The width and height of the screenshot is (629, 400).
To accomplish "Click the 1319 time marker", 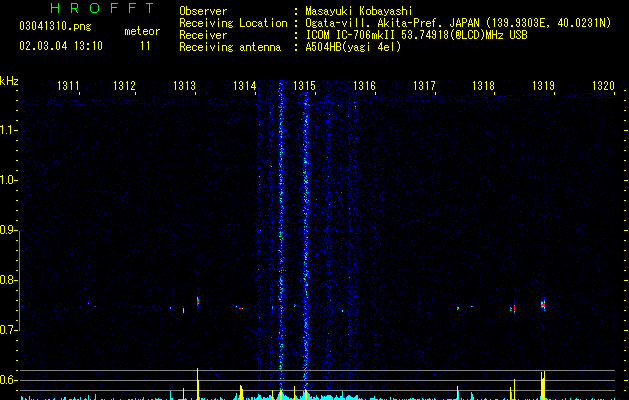I will pyautogui.click(x=543, y=86).
